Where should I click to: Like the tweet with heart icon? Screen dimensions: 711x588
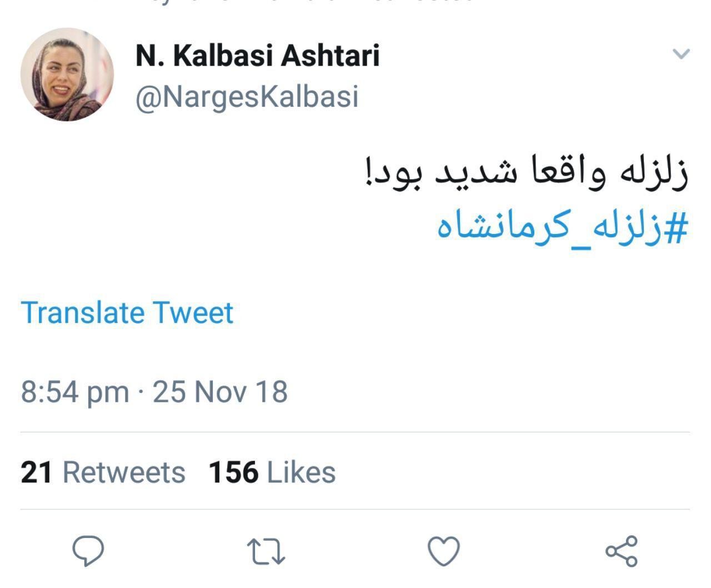click(x=444, y=551)
